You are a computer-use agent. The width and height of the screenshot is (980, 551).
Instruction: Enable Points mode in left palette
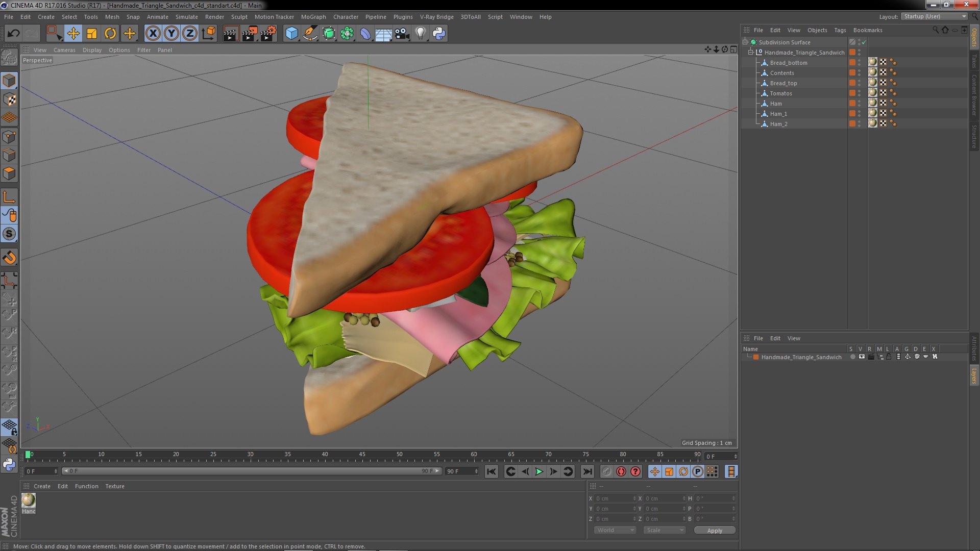(9, 137)
